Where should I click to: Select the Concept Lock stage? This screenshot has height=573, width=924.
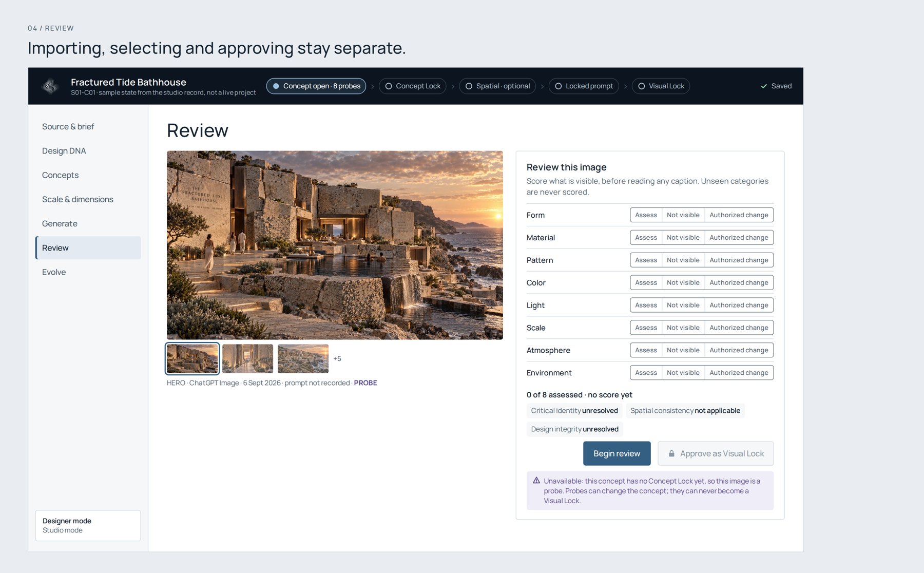413,86
